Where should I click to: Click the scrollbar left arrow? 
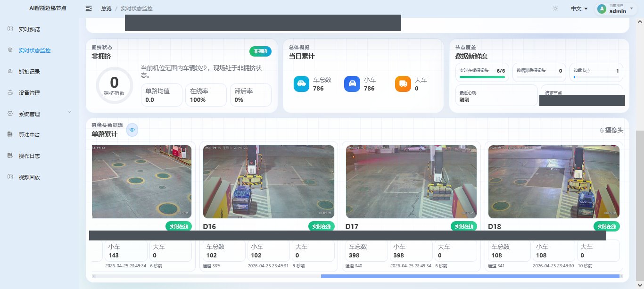pos(93,276)
